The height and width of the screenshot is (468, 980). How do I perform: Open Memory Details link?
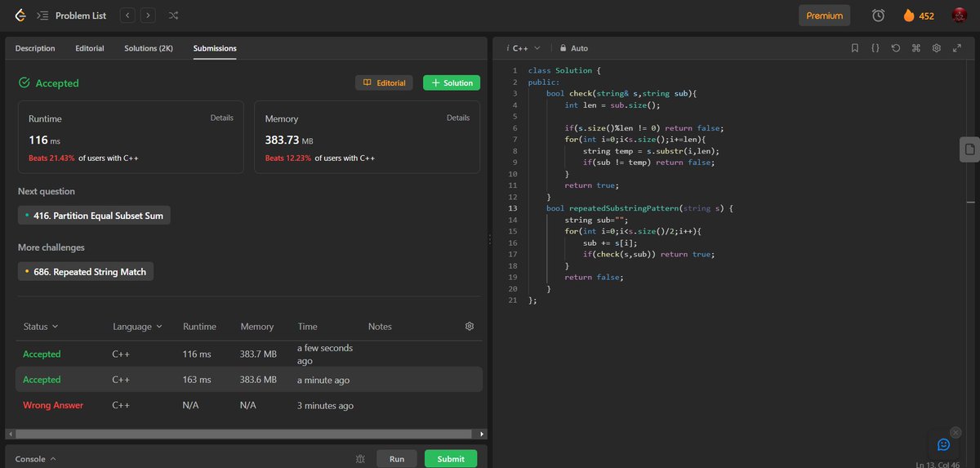click(458, 118)
